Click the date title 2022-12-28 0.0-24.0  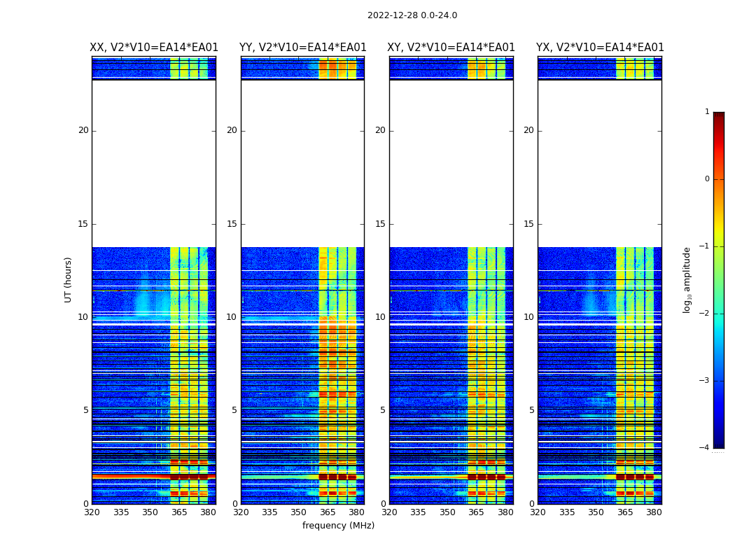point(412,15)
